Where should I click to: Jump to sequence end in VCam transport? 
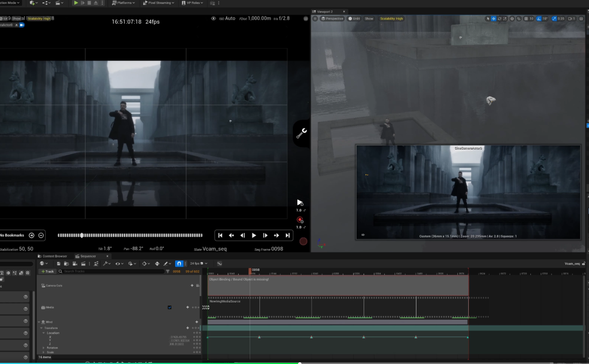tap(288, 235)
